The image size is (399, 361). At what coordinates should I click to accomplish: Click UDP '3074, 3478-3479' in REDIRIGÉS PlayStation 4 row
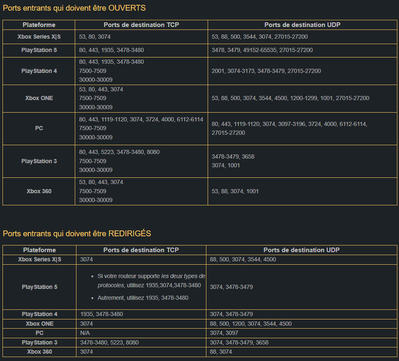click(x=231, y=314)
